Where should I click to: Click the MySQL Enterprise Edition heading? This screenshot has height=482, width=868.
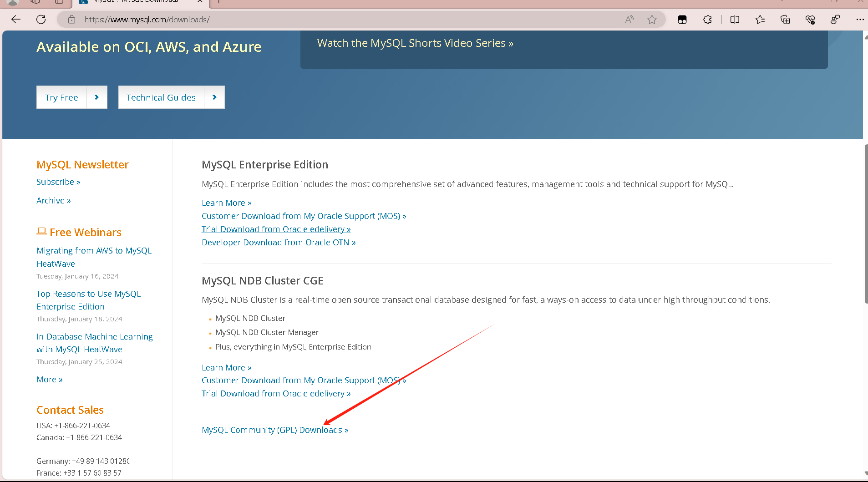coord(265,164)
